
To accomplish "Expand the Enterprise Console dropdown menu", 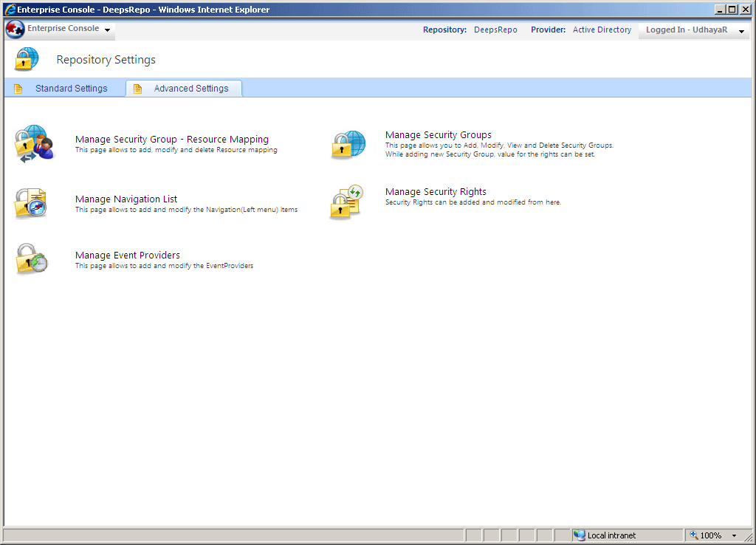I will tap(108, 30).
